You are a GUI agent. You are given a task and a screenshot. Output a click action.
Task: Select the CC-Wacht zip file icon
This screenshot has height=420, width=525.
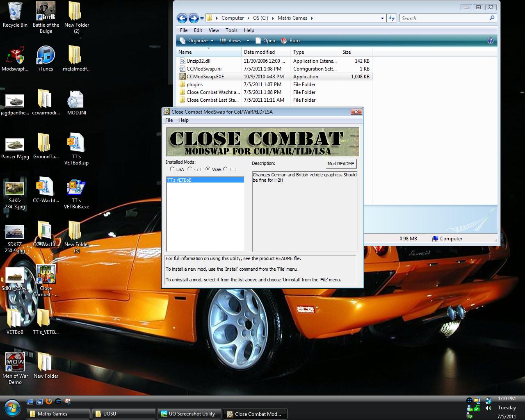[x=46, y=190]
